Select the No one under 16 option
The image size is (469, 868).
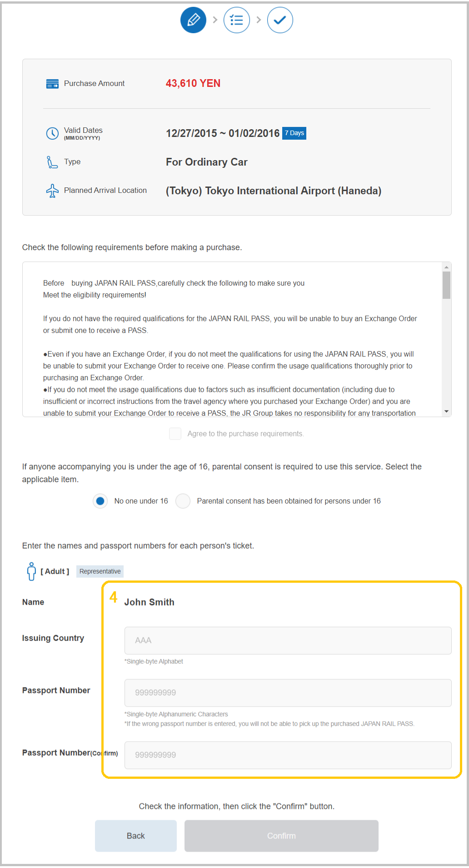coord(100,501)
